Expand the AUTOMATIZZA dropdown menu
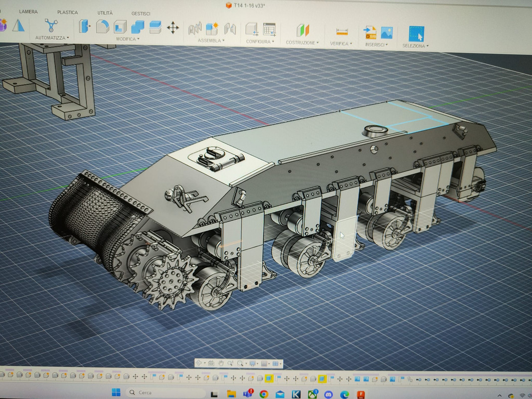The width and height of the screenshot is (532, 399). click(x=52, y=38)
